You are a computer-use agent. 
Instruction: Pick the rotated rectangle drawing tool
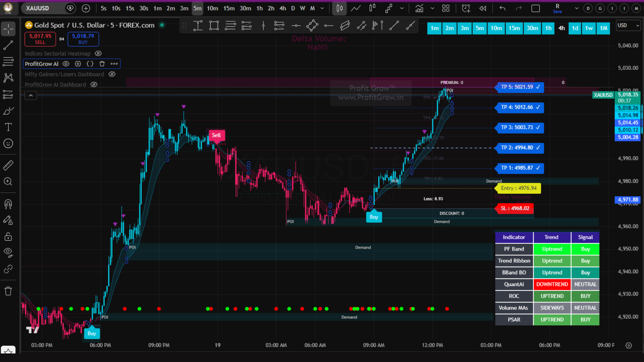(x=312, y=25)
